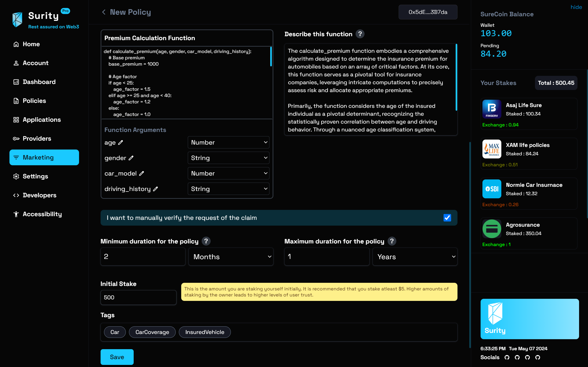Click the code editor scrollbar thumb

pyautogui.click(x=271, y=56)
